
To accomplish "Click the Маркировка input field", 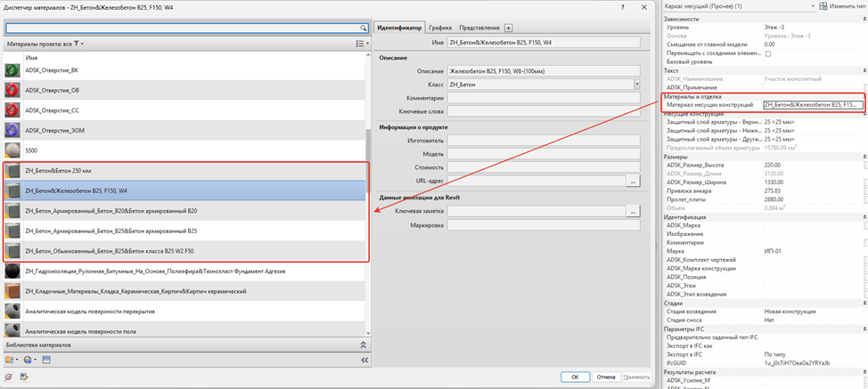I will [x=544, y=225].
